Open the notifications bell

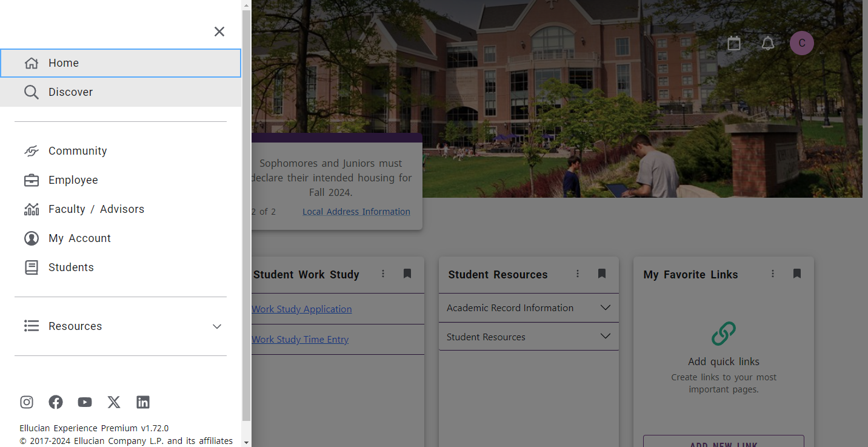pos(768,43)
